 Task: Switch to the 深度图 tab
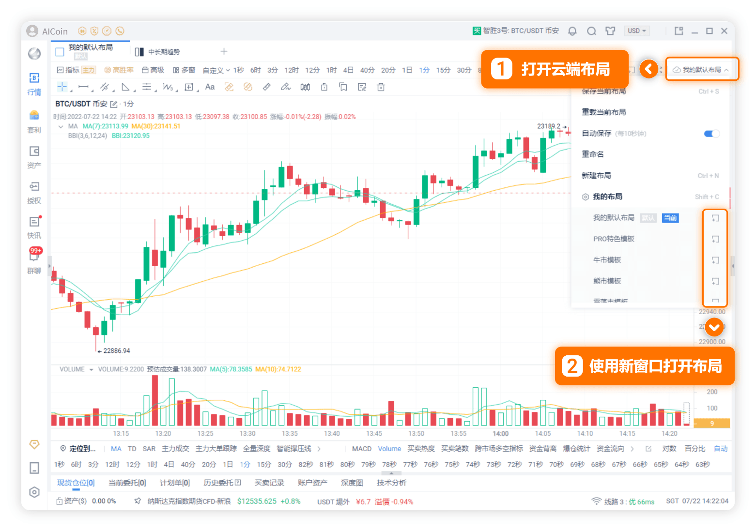[352, 483]
